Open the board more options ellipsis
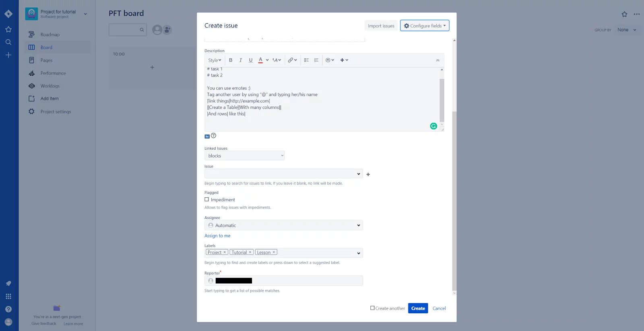Screen dimensions: 644x331 637,14
